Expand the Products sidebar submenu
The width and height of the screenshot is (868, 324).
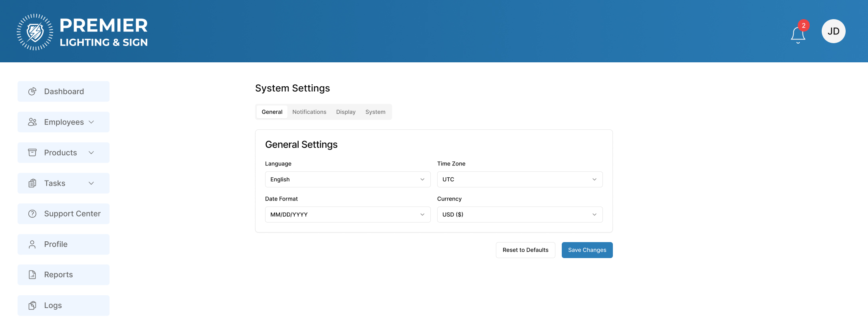(63, 153)
